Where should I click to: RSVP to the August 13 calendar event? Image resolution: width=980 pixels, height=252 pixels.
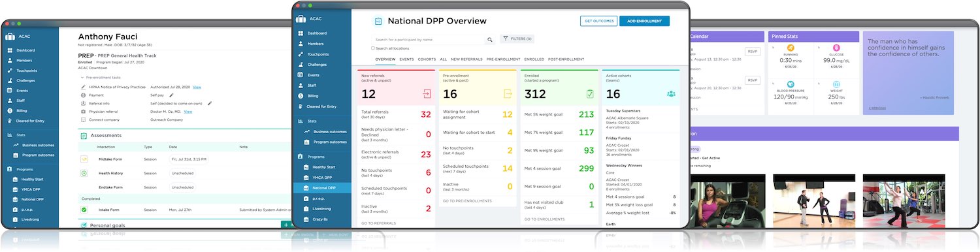click(x=753, y=51)
